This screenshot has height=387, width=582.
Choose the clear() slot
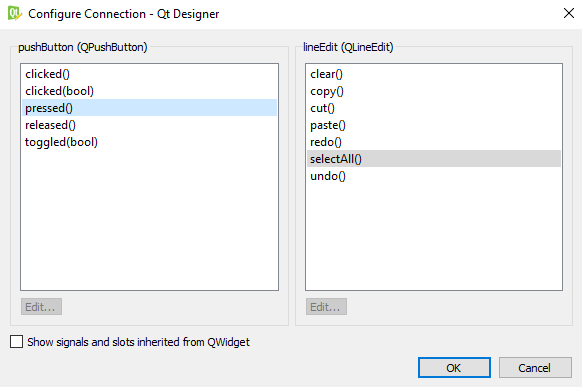click(x=434, y=74)
